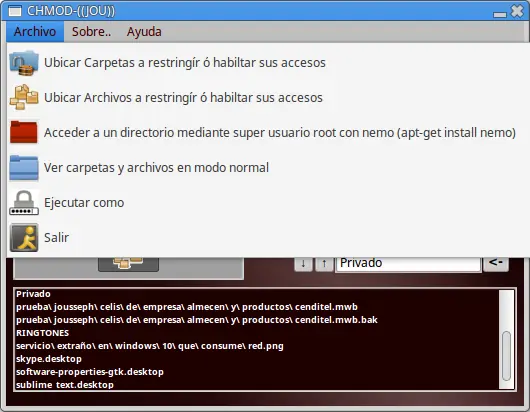Click the boxes icon beside Ubicar Archivos
530x412 pixels.
coord(24,98)
